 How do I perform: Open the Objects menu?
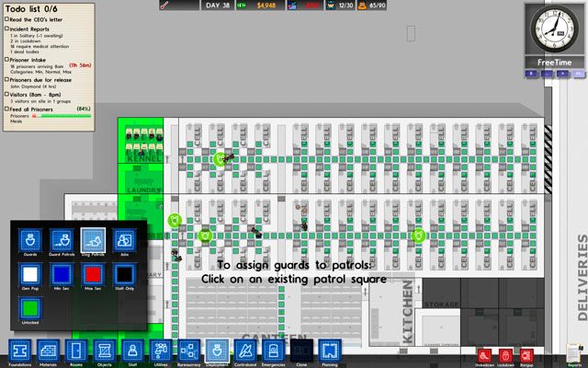pos(105,352)
